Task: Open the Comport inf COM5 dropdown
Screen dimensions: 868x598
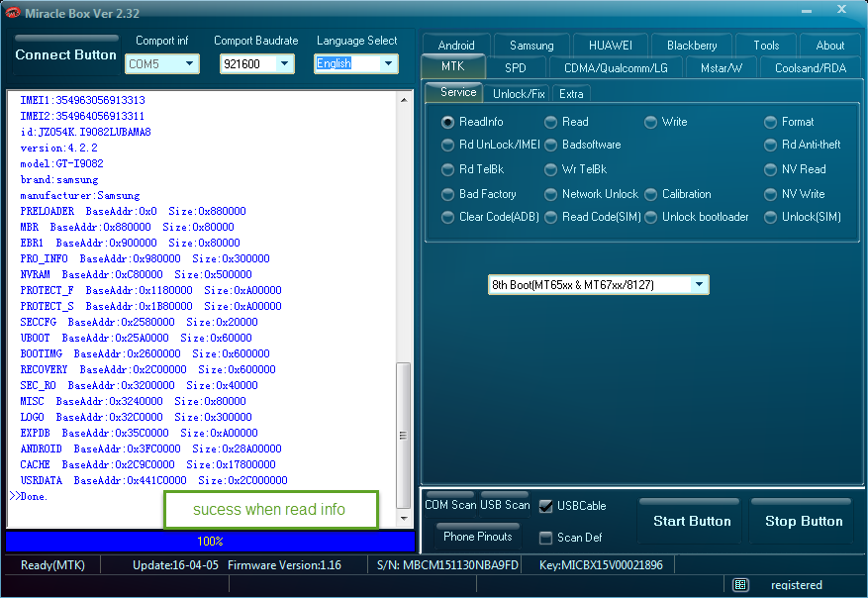Action: (161, 63)
